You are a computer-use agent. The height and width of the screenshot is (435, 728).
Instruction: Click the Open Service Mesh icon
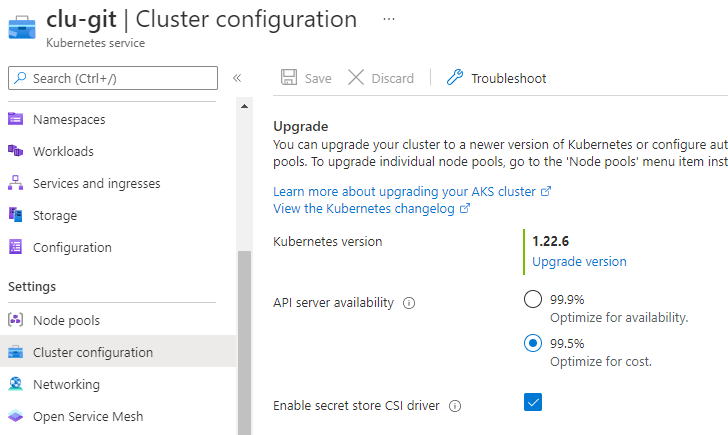click(15, 416)
